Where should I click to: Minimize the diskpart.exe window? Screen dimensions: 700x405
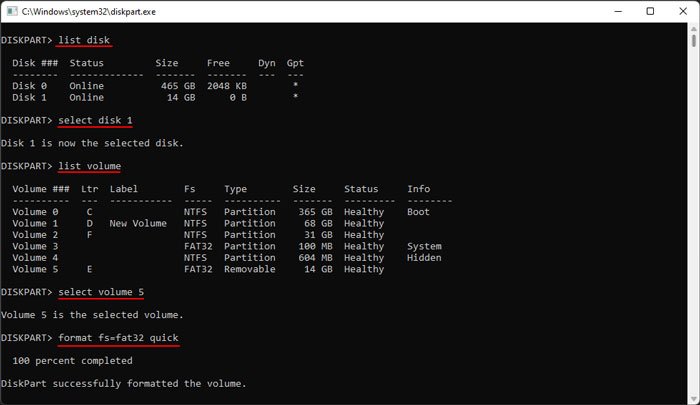(x=618, y=11)
